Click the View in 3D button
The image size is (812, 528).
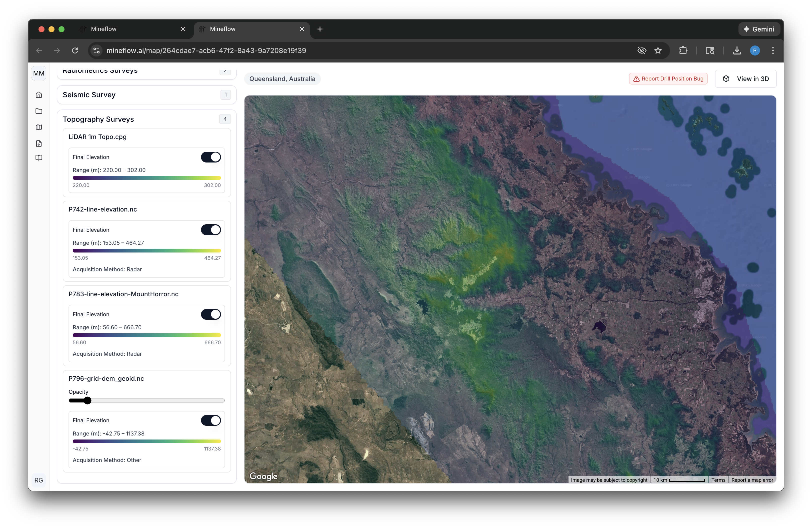coord(746,78)
